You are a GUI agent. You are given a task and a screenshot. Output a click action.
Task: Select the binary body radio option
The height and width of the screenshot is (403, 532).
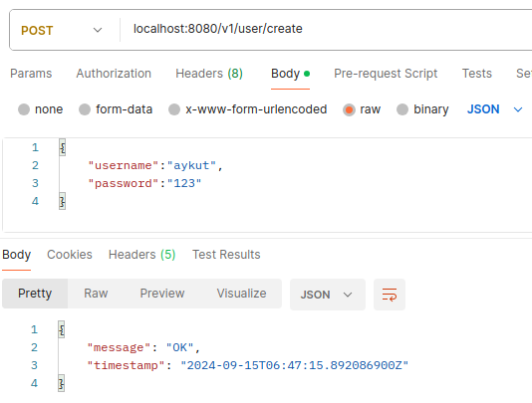coord(402,109)
